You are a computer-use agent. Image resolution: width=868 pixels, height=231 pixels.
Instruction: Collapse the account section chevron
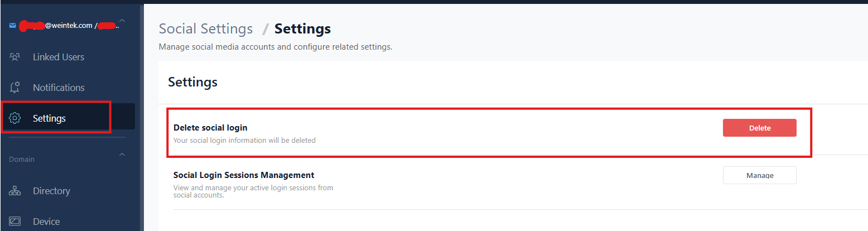[x=122, y=22]
